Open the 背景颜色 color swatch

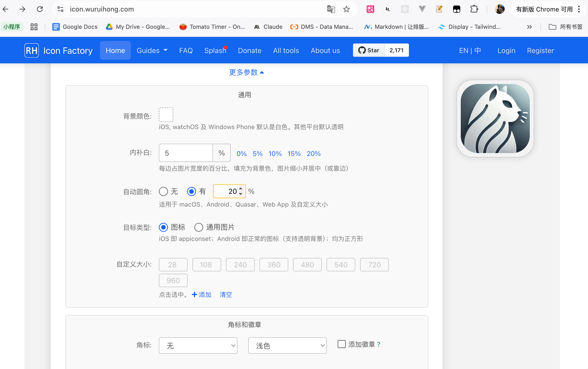[x=166, y=114]
